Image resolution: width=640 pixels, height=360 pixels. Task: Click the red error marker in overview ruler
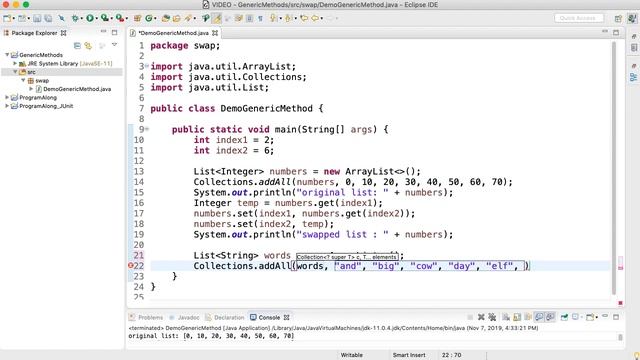tap(620, 267)
